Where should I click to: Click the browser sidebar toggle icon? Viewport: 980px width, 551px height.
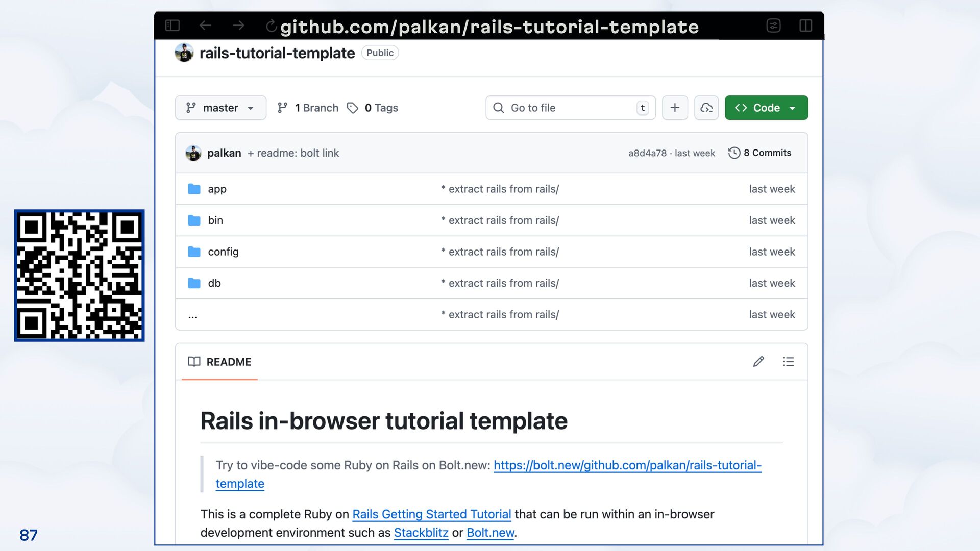[x=173, y=26]
